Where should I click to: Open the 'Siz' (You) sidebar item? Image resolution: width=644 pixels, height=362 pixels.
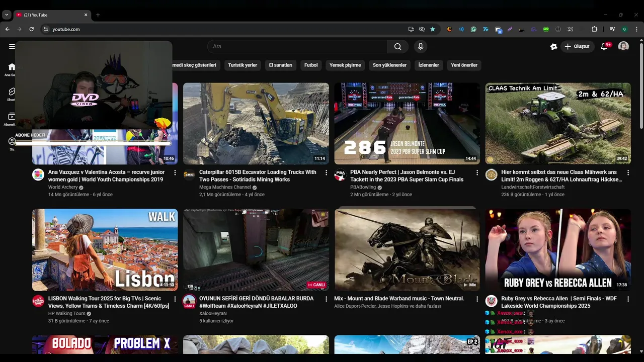point(12,144)
